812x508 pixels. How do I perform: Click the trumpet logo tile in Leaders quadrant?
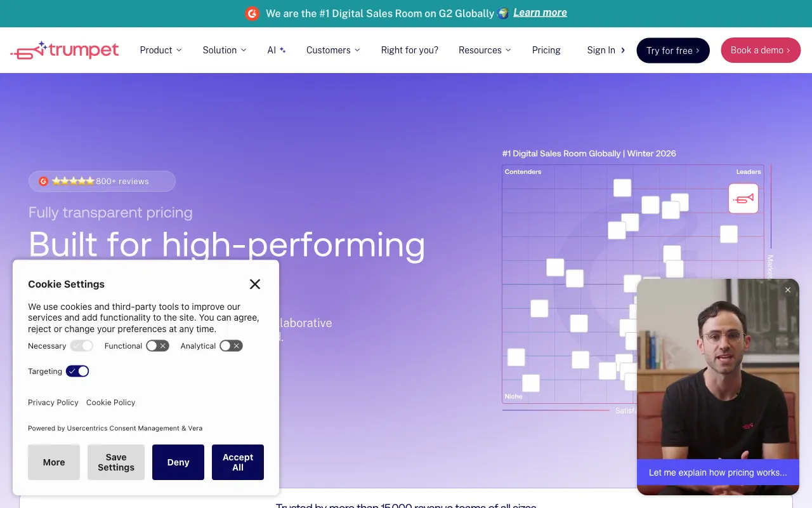(743, 199)
